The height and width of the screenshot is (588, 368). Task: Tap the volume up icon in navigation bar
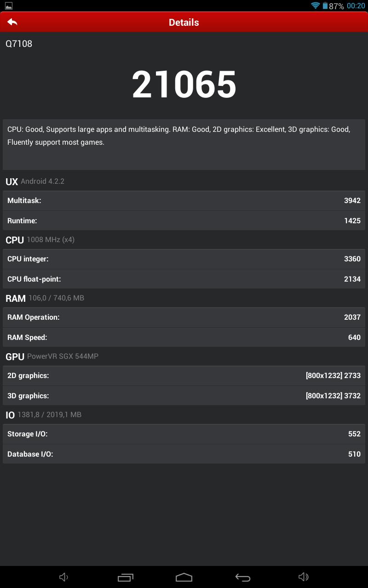coord(303,577)
